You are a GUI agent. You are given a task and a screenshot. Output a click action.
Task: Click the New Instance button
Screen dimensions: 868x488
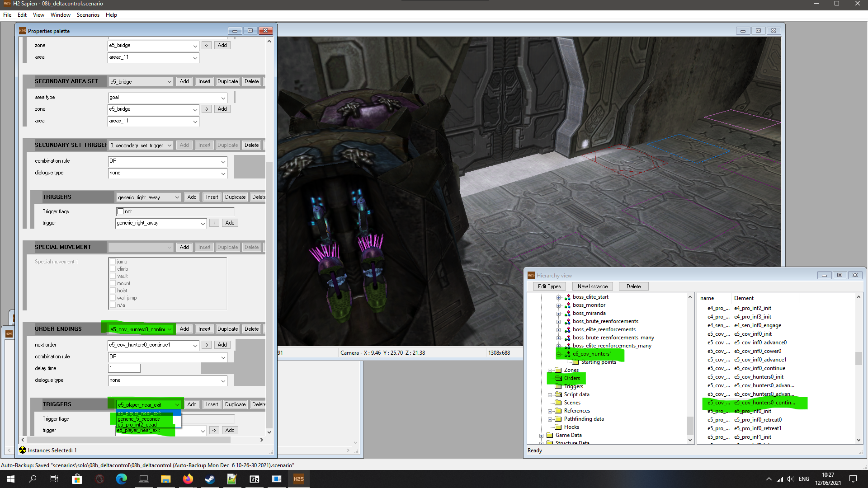click(592, 286)
